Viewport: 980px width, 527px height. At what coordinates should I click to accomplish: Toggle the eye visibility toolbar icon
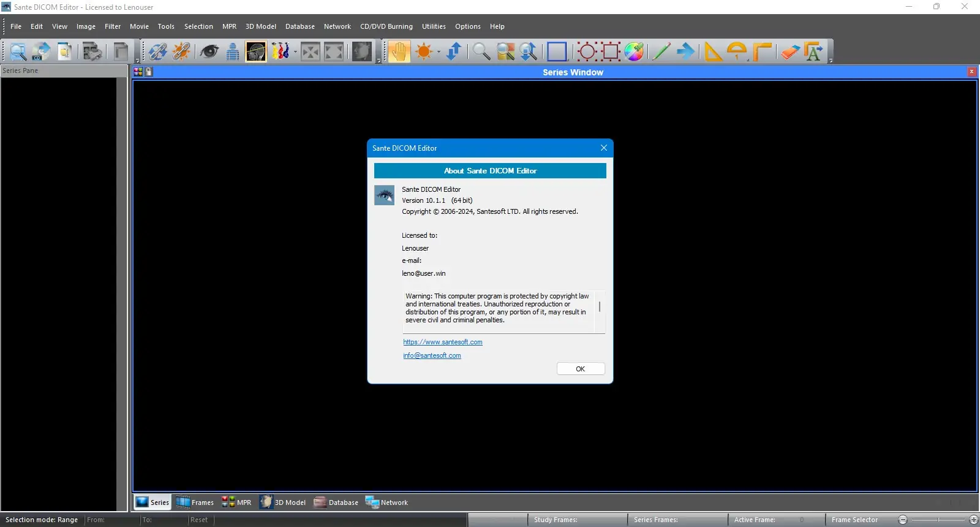pyautogui.click(x=209, y=51)
